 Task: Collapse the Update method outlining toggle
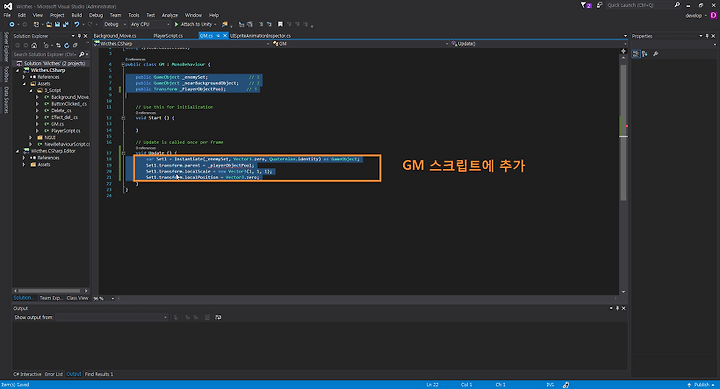[123, 153]
